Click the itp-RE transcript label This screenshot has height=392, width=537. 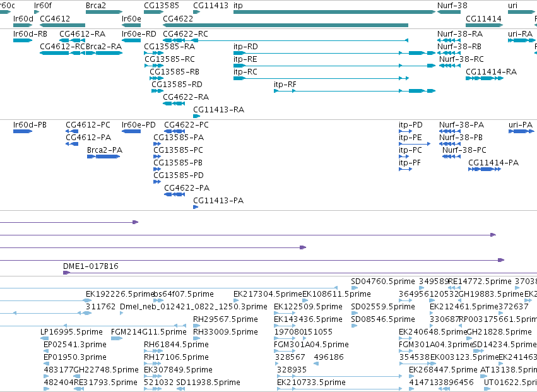click(x=245, y=59)
